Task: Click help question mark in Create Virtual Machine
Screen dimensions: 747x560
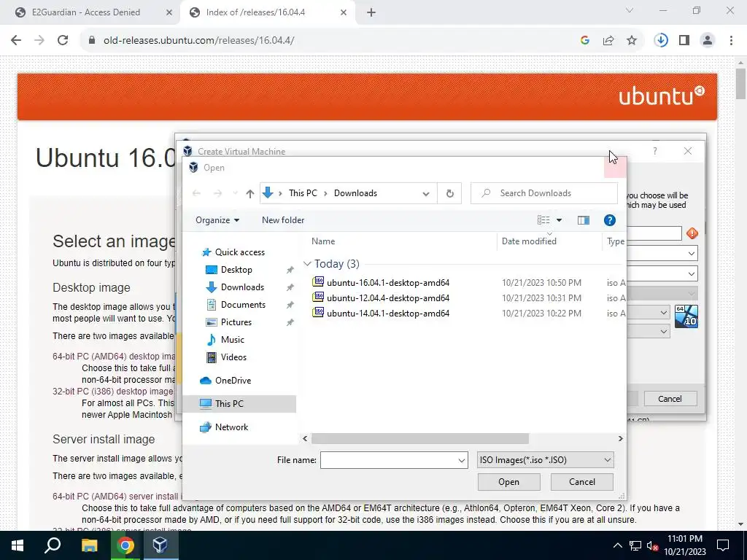Action: 655,151
